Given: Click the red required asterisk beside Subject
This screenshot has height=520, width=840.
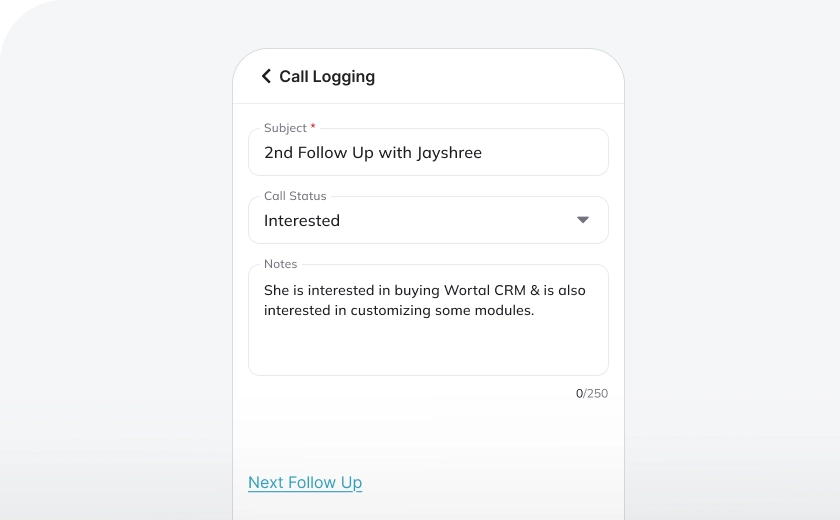Looking at the screenshot, I should pyautogui.click(x=313, y=127).
